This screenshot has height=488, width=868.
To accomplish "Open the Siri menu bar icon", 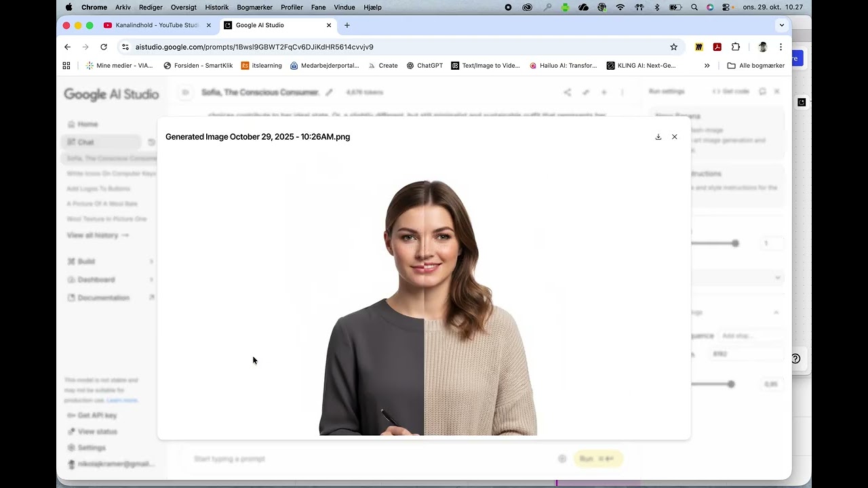I will point(710,7).
